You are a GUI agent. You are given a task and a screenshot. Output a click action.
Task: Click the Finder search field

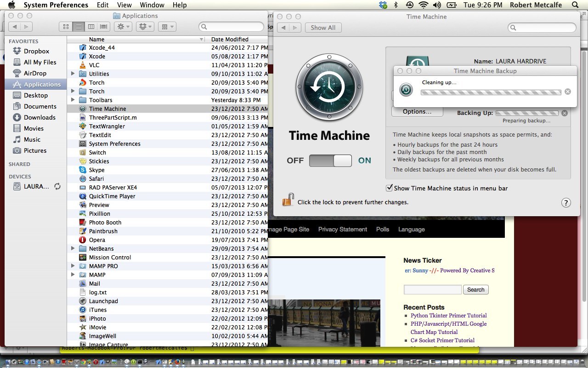pos(232,27)
